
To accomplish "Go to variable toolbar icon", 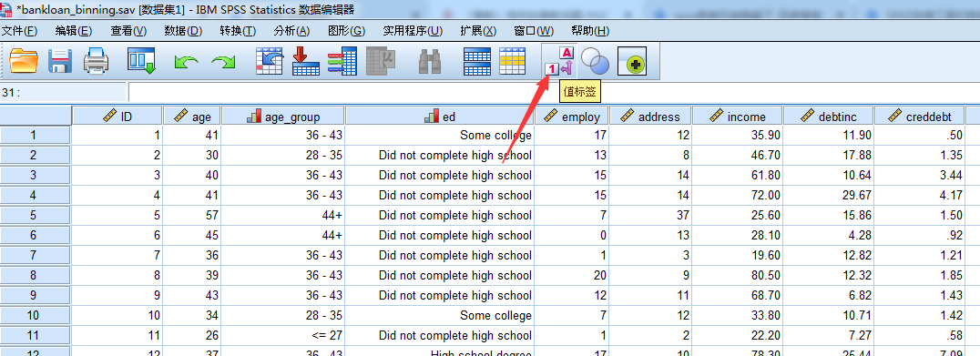I will coord(306,61).
